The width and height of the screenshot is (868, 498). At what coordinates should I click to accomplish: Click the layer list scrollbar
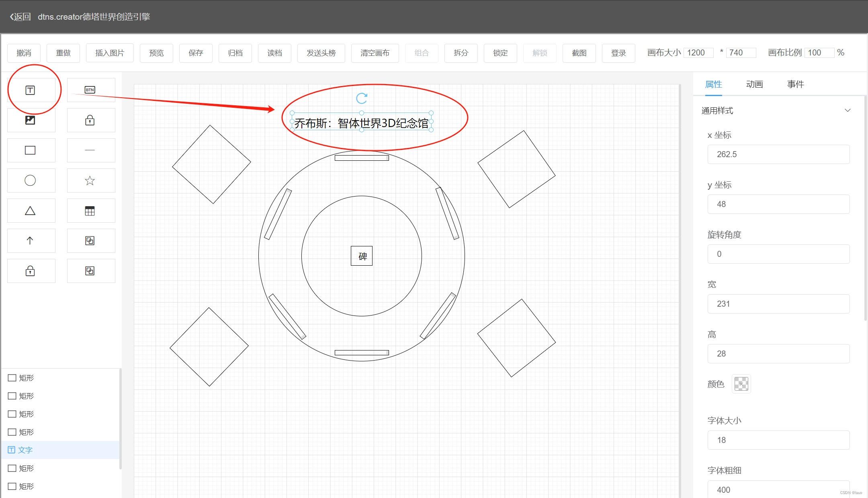pyautogui.click(x=121, y=419)
